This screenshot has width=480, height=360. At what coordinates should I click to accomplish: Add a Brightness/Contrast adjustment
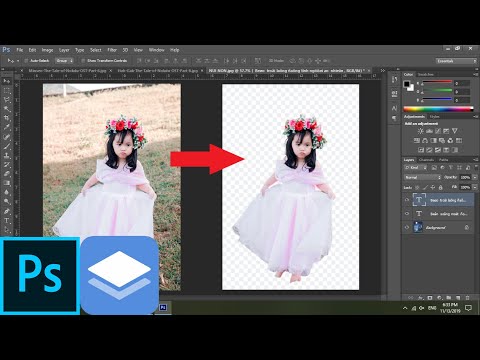coord(421,131)
